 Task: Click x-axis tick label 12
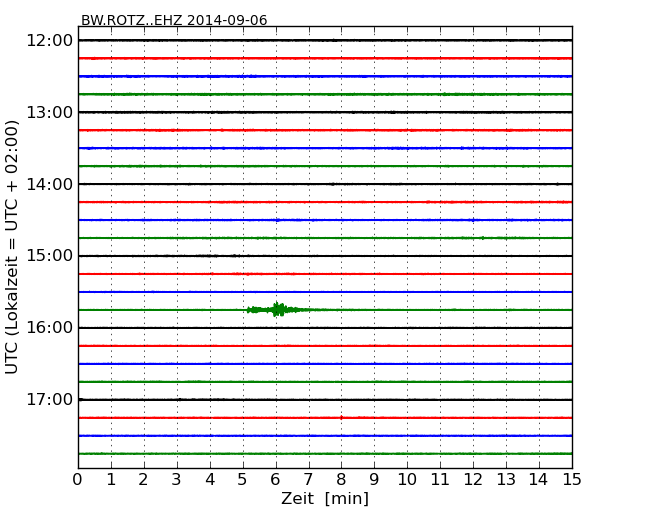coord(473,480)
